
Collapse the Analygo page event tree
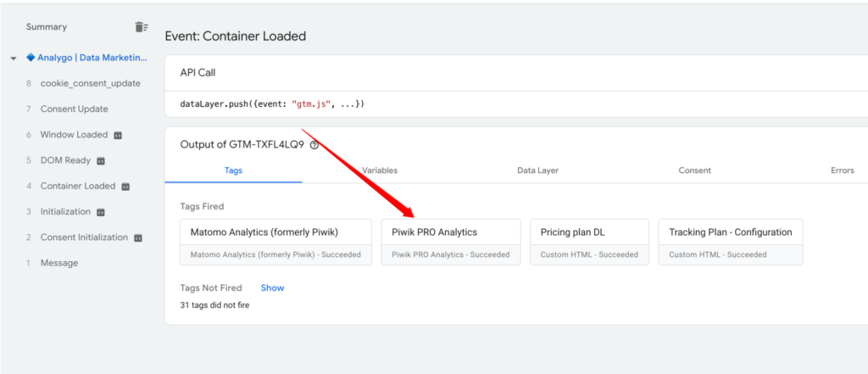click(x=14, y=59)
